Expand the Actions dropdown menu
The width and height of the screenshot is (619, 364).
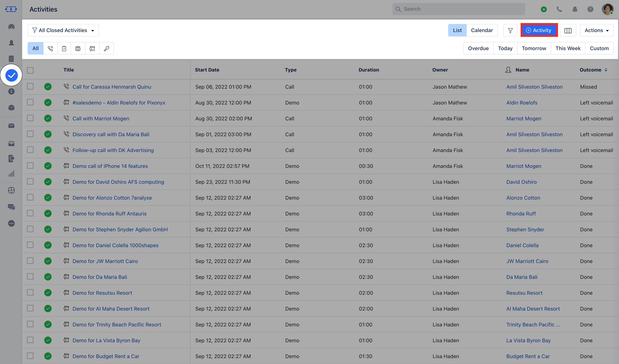point(596,30)
